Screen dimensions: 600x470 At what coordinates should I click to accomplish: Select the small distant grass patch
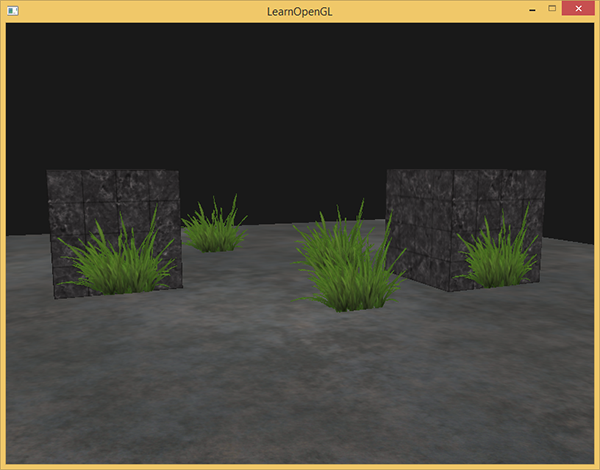[x=213, y=230]
